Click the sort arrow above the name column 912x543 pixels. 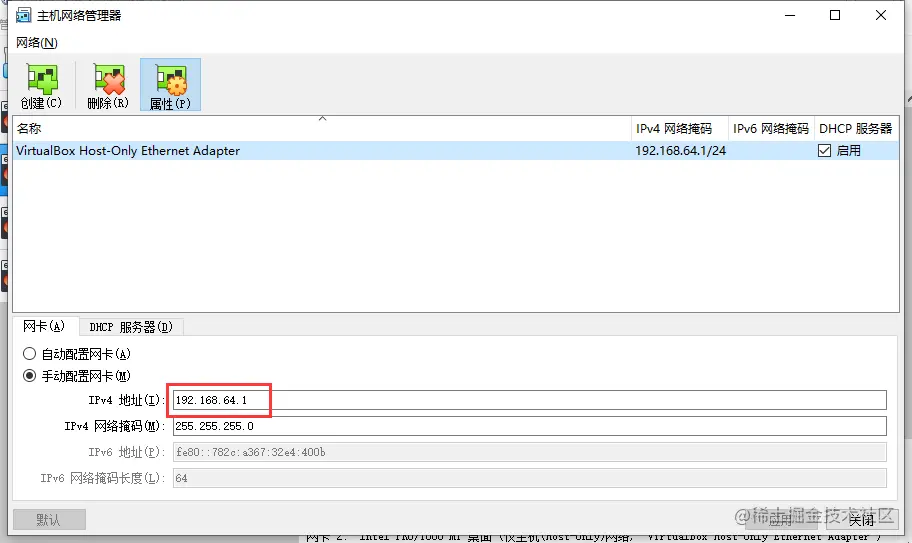(322, 119)
